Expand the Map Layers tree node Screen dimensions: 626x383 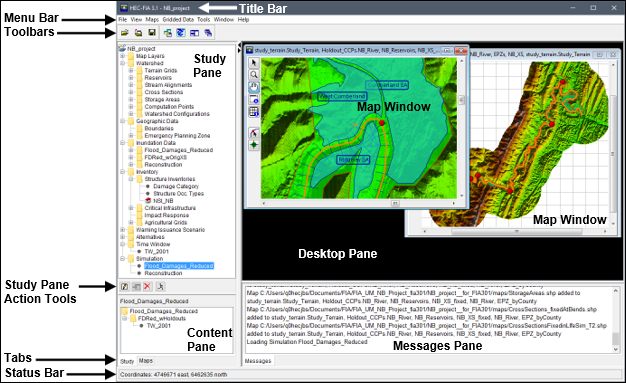[123, 56]
